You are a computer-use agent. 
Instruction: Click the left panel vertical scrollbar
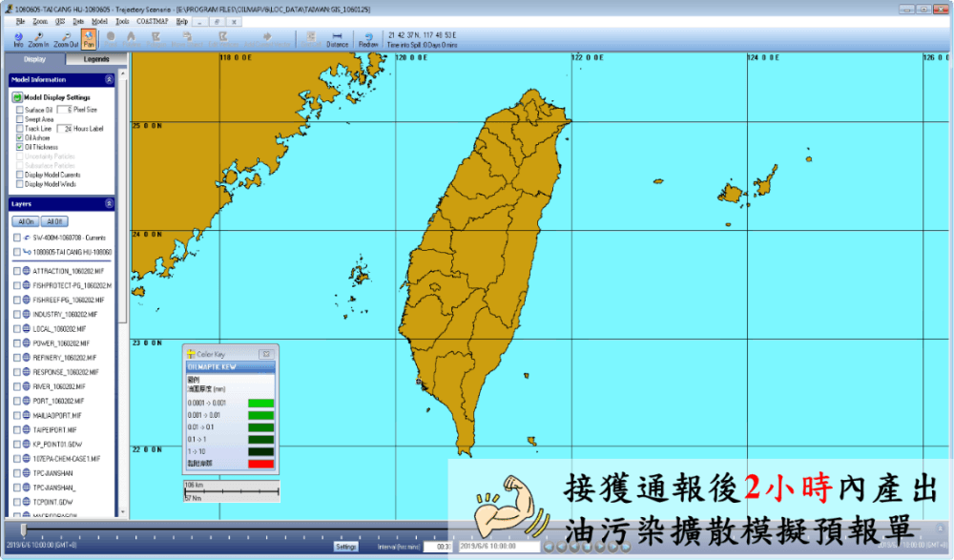[x=123, y=292]
